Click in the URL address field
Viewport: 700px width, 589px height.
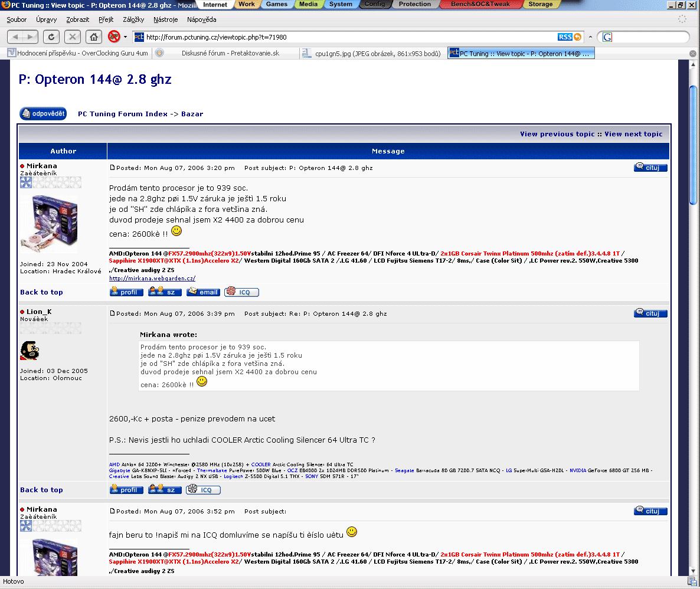tap(348, 37)
